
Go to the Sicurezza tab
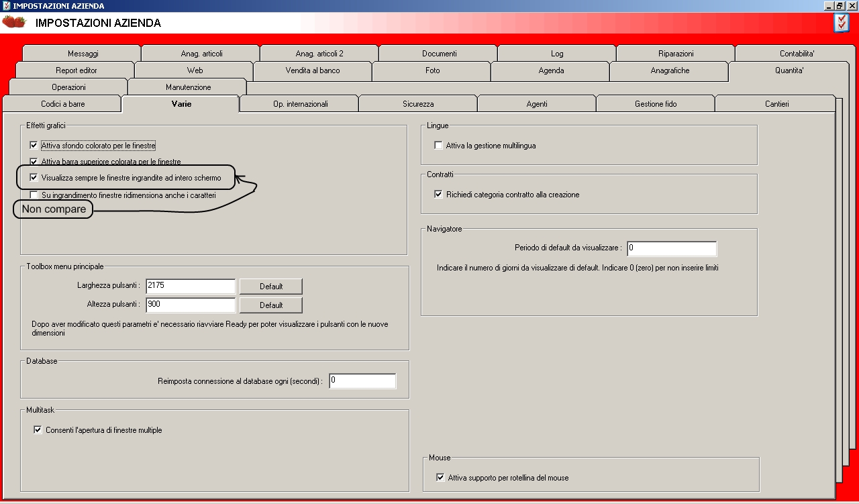point(418,104)
